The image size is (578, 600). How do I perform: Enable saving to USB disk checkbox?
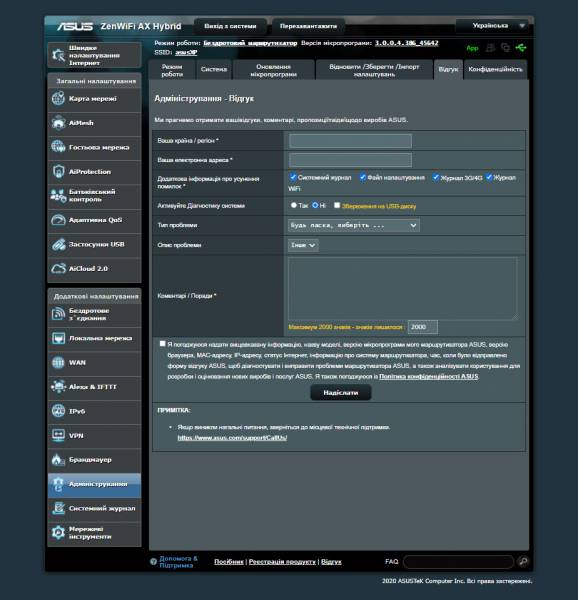click(337, 205)
